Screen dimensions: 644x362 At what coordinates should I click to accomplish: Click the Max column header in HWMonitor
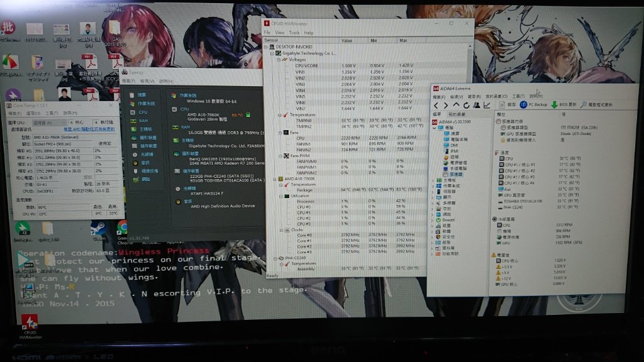point(412,40)
